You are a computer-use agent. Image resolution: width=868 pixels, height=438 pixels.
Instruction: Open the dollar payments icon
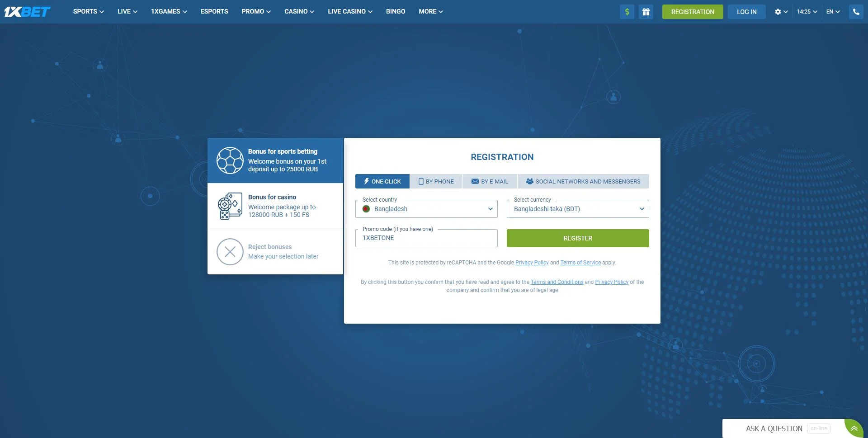click(x=627, y=12)
